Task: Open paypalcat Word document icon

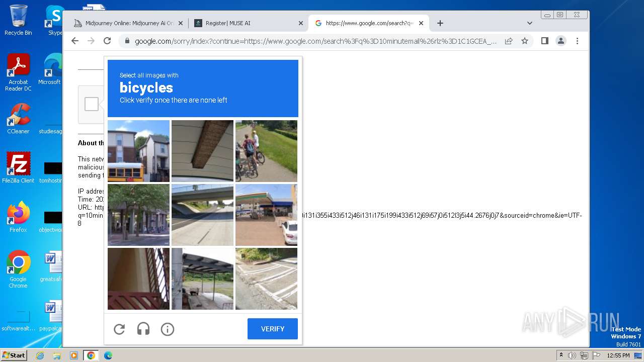Action: pos(51,316)
